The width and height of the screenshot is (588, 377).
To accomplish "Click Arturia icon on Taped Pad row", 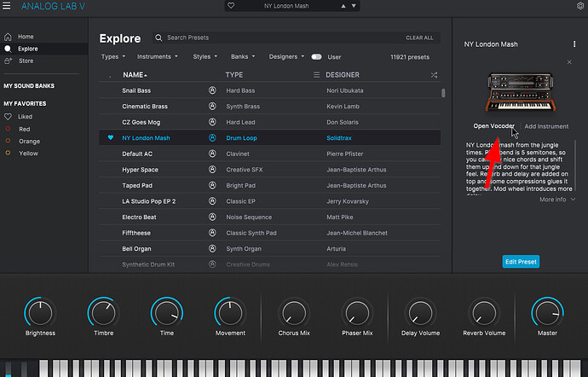I will coord(212,185).
